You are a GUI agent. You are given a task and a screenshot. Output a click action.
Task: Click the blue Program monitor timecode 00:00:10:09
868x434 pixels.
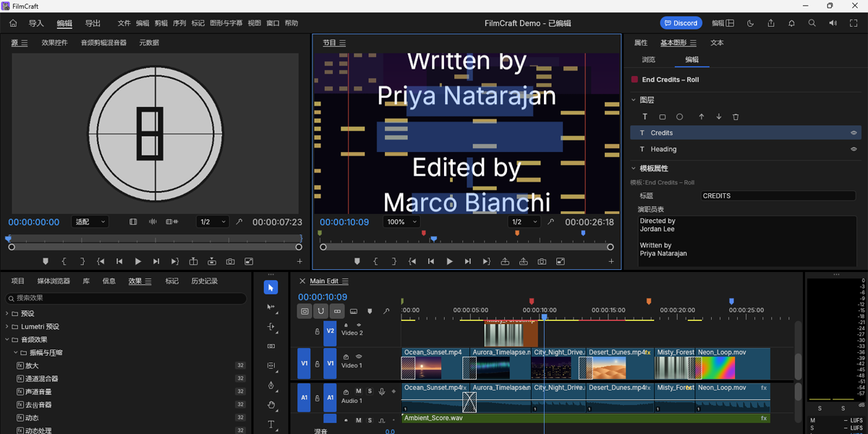pos(344,222)
